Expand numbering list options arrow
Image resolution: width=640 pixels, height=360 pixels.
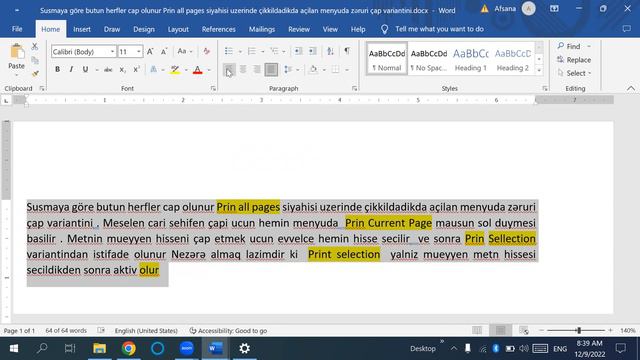point(262,51)
